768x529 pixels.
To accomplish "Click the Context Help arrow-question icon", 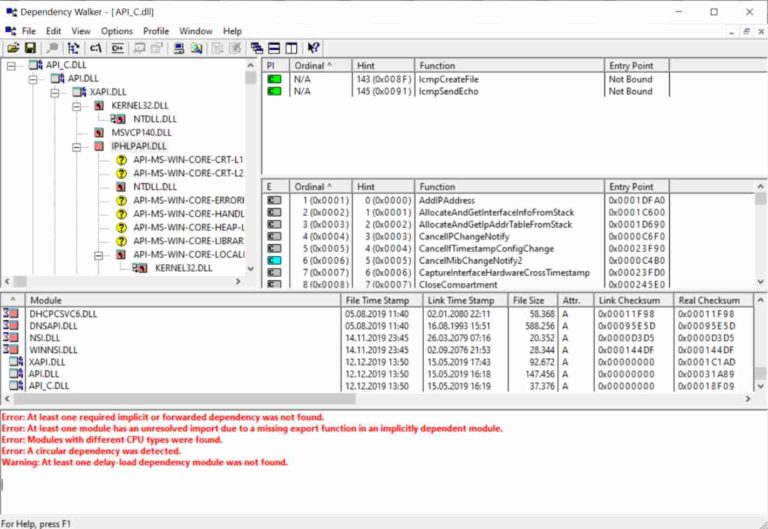I will 313,48.
